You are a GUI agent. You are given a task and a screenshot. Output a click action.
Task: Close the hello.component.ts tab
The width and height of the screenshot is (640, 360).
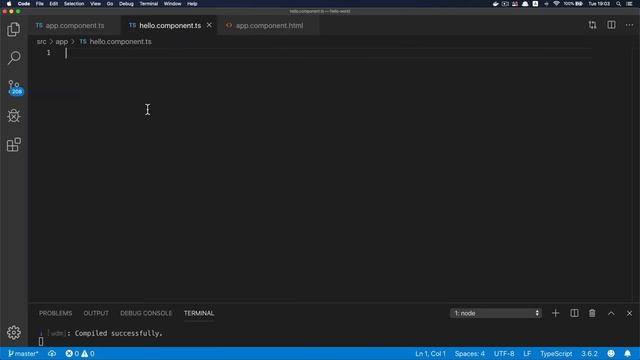(x=209, y=25)
